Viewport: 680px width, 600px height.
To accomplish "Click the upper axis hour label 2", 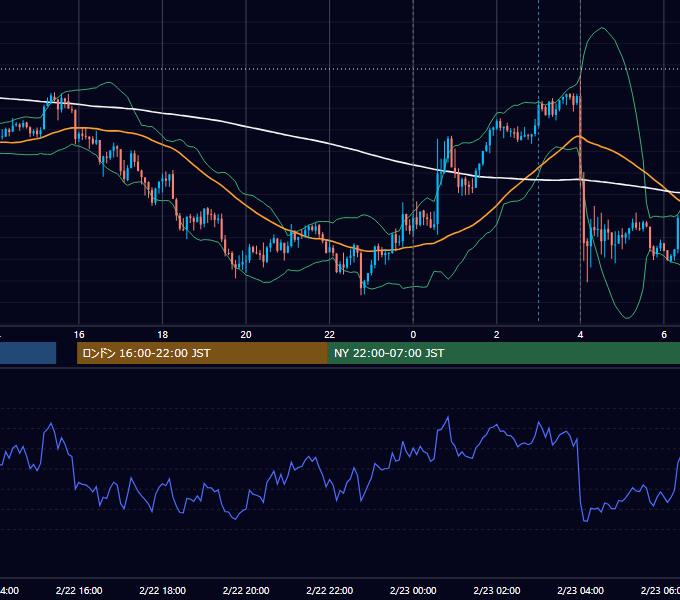I will click(x=497, y=335).
